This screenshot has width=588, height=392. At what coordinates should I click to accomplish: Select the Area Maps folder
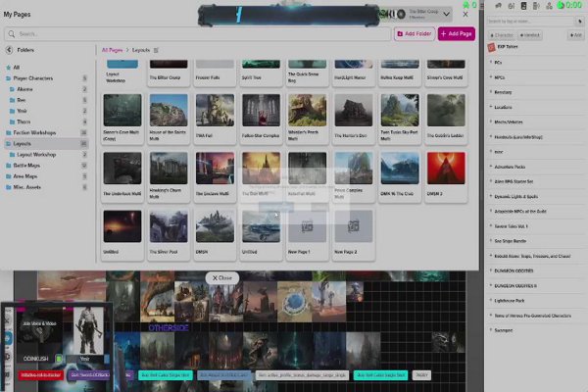pyautogui.click(x=46, y=176)
